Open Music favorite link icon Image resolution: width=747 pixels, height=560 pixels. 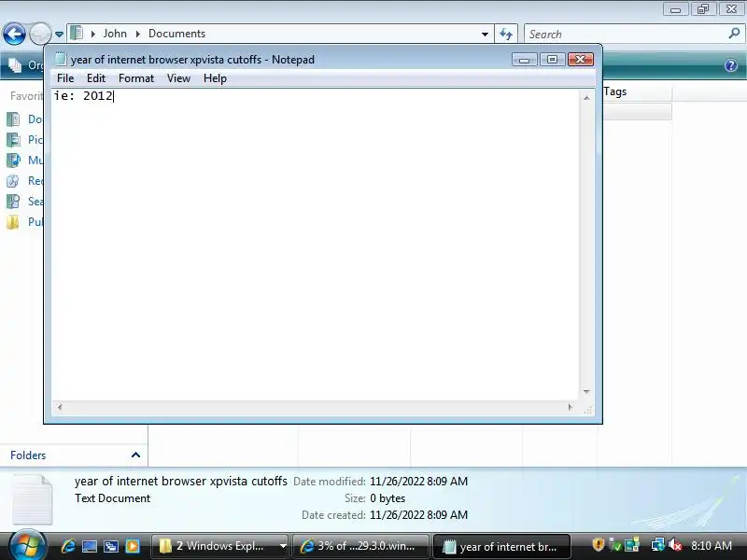[x=13, y=160]
